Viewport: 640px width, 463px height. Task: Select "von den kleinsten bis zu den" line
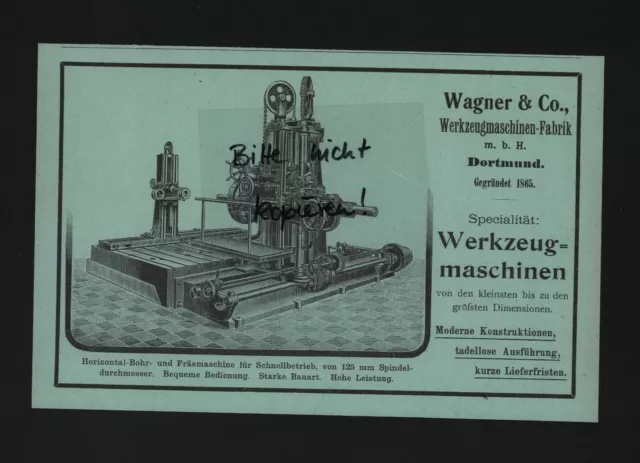point(502,294)
